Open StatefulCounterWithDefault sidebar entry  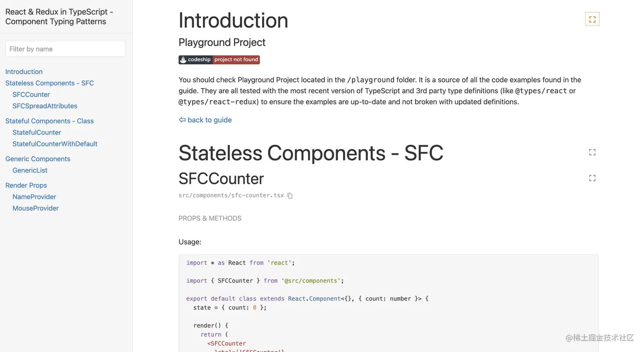55,144
